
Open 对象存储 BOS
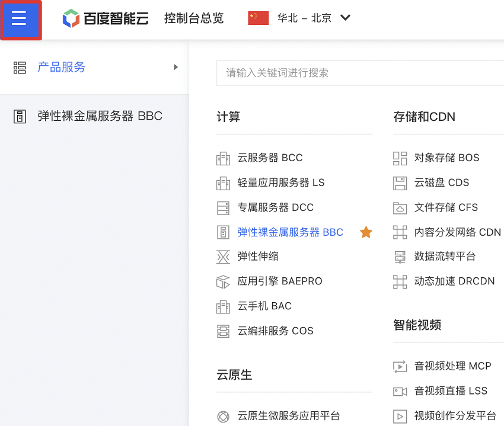click(x=446, y=158)
